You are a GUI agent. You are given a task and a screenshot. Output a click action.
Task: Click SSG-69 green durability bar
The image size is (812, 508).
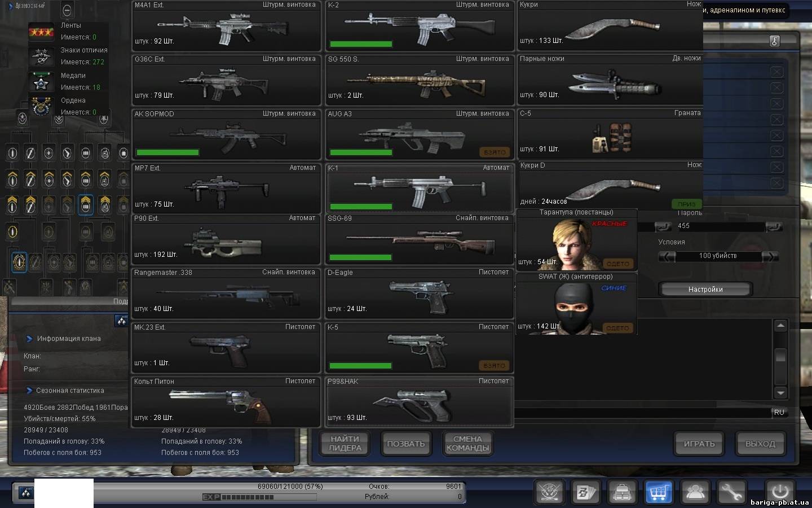[361, 257]
